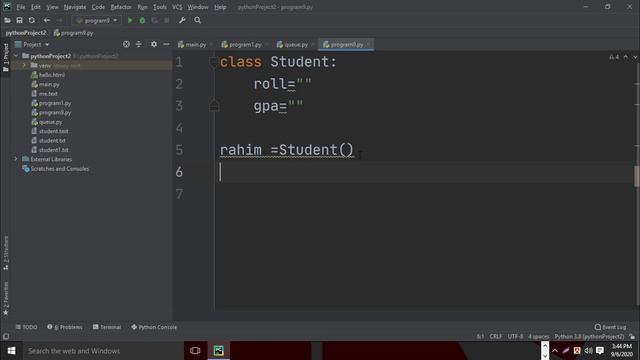This screenshot has height=360, width=640.
Task: Click the Open folder toolbar icon
Action: pos(7,20)
